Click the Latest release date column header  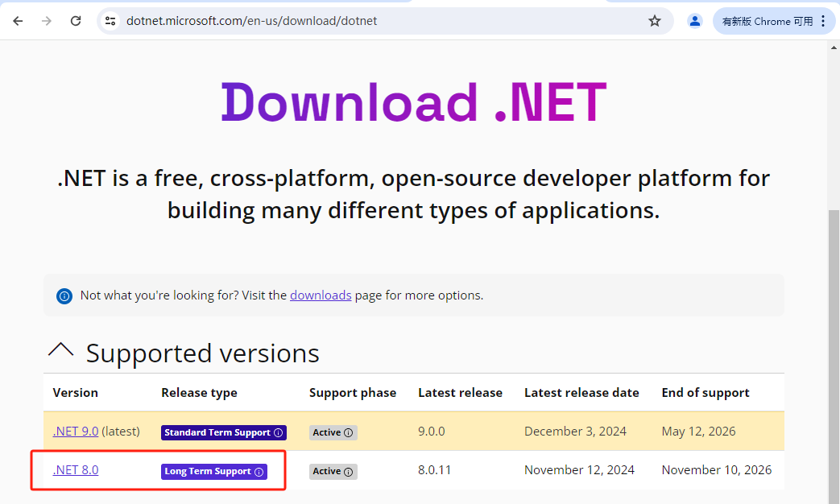pos(581,393)
